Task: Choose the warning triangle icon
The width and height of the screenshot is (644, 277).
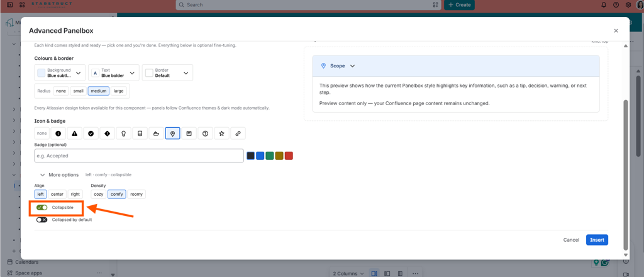Action: 74,133
